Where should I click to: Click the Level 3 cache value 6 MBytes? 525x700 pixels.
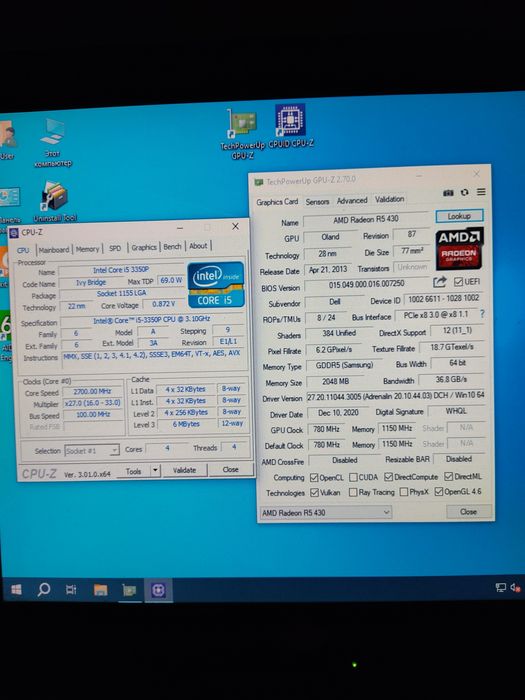pyautogui.click(x=186, y=424)
